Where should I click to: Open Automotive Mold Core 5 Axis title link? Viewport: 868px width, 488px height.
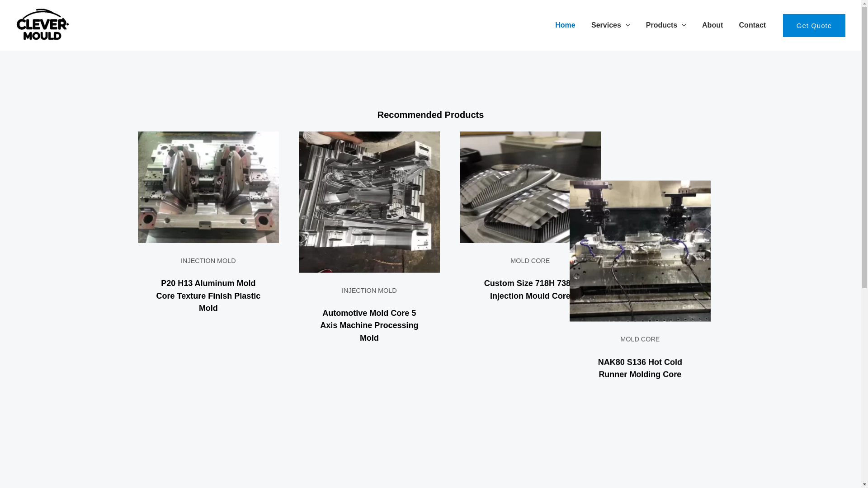tap(369, 325)
